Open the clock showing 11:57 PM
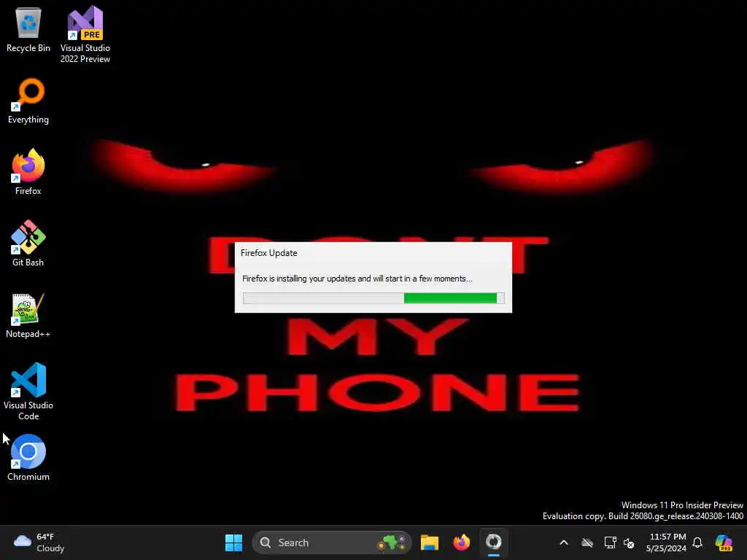Screen dimensions: 747x560 667,542
